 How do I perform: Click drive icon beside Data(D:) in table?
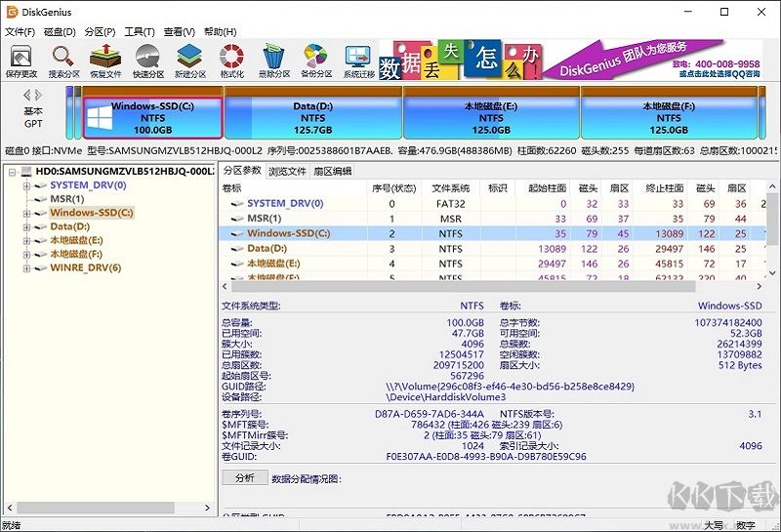coord(237,248)
